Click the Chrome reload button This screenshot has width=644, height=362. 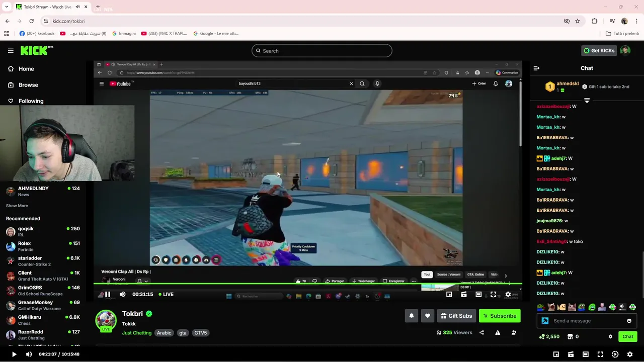[x=31, y=21]
